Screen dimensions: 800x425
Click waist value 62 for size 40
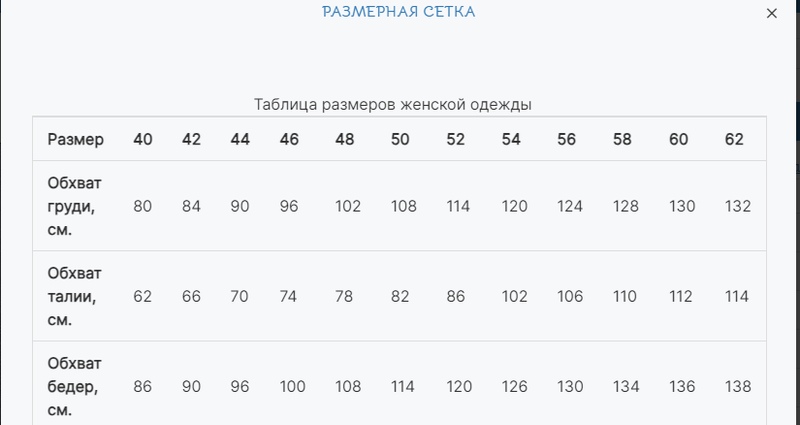click(142, 296)
